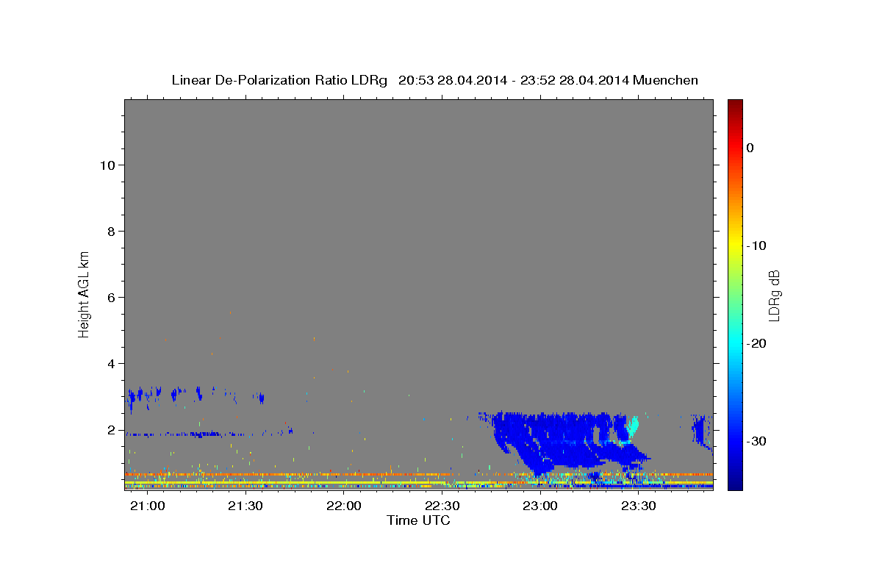882x588 pixels.
Task: Click the 23:00 time tick label
Action: click(x=541, y=506)
